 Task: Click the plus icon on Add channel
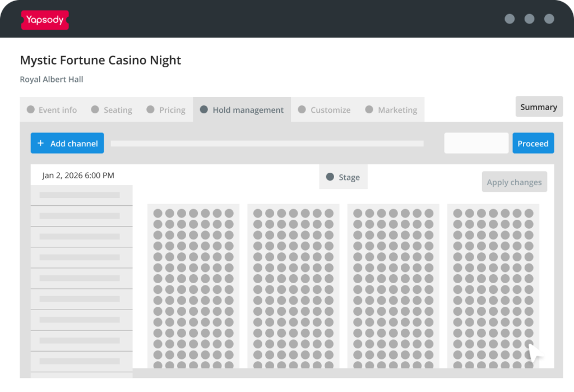40,144
